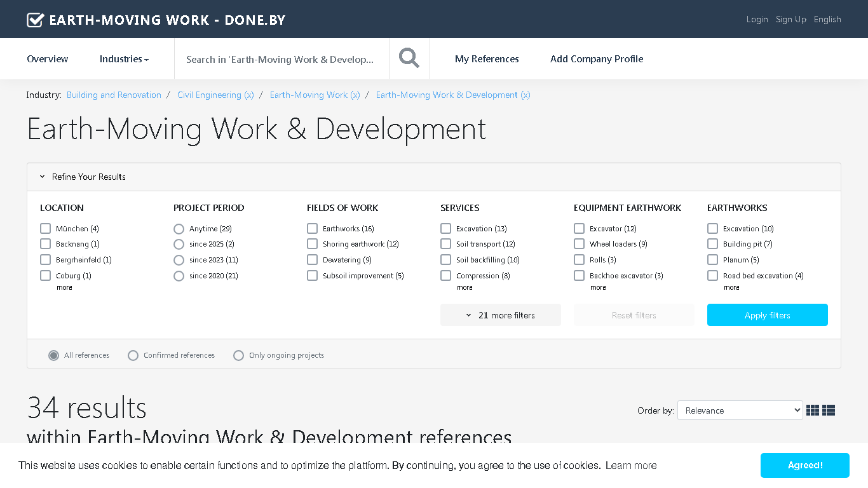Enable Subsoil improvement (5) filter
This screenshot has width=868, height=488.
[x=312, y=275]
